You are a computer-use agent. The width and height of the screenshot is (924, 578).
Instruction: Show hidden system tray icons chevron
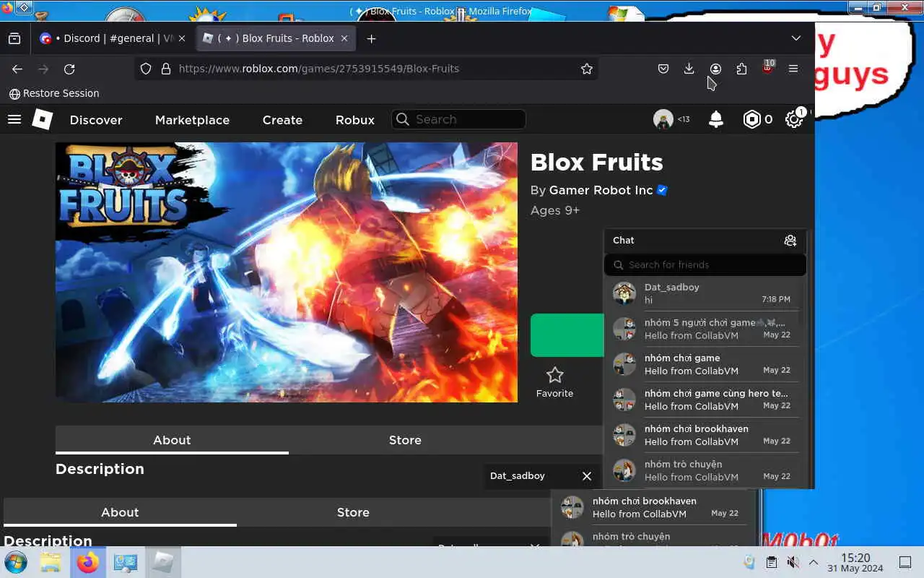[814, 562]
